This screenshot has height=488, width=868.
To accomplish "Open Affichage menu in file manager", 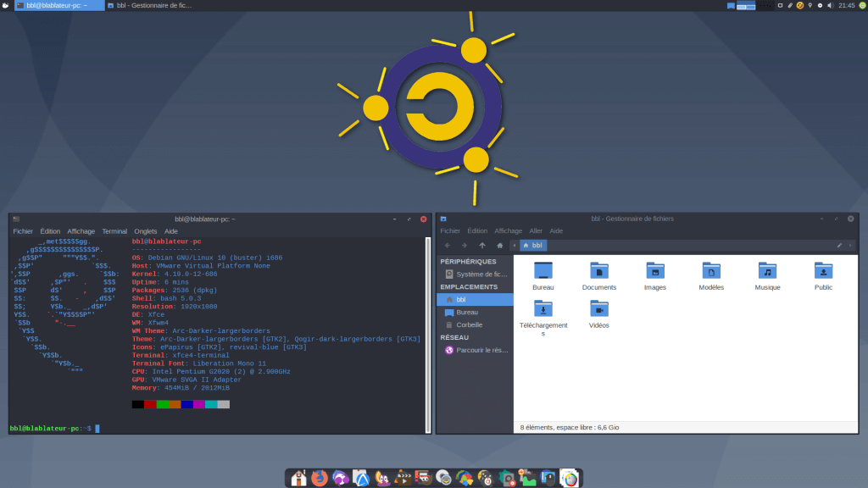I will (509, 230).
